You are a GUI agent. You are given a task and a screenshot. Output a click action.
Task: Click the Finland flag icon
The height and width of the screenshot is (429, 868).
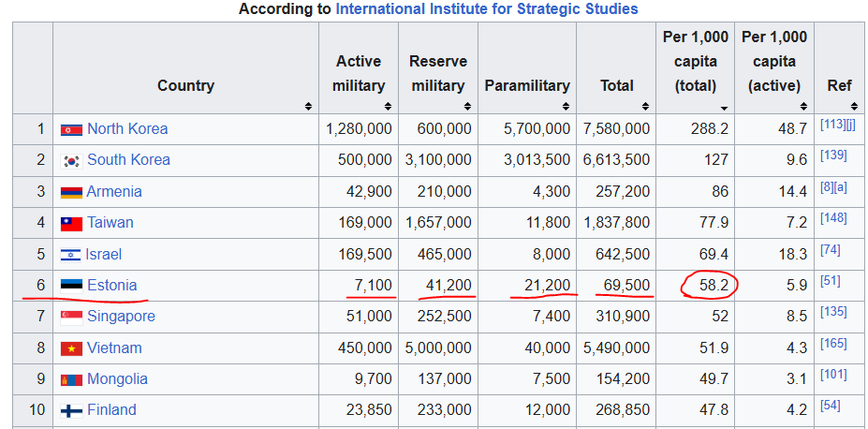(x=71, y=410)
